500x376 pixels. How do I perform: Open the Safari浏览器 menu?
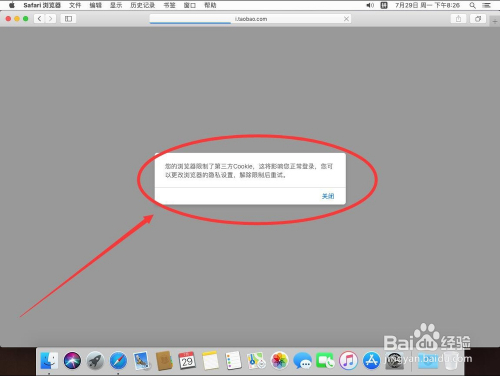tap(42, 5)
